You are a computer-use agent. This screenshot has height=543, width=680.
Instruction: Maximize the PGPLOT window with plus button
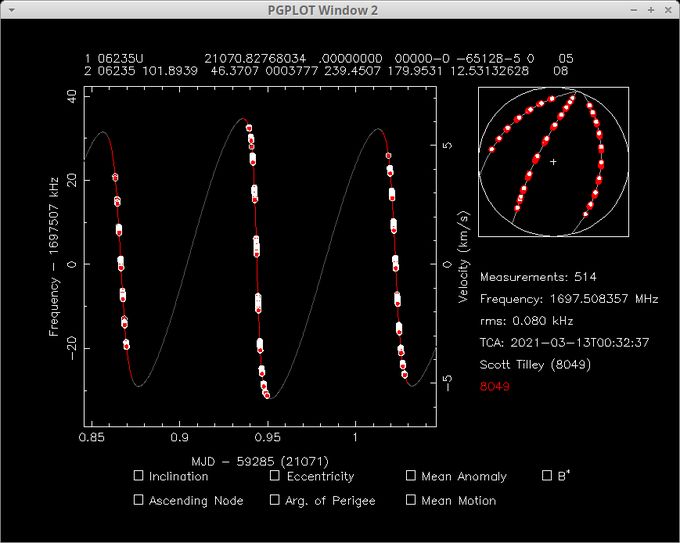pos(651,10)
